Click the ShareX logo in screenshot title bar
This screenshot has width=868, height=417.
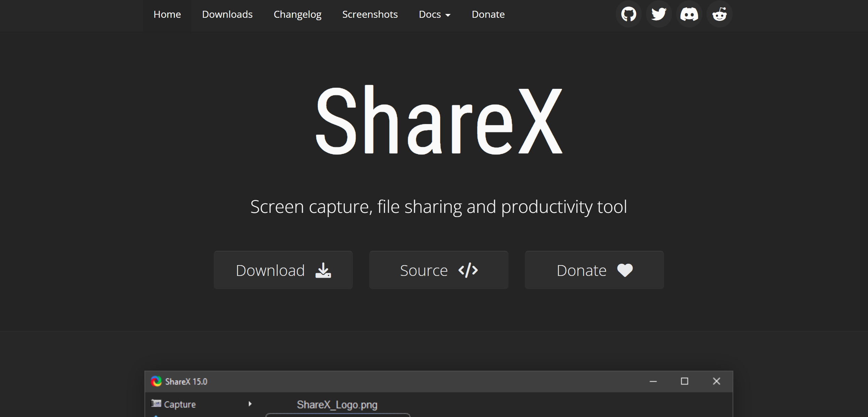[x=156, y=381]
